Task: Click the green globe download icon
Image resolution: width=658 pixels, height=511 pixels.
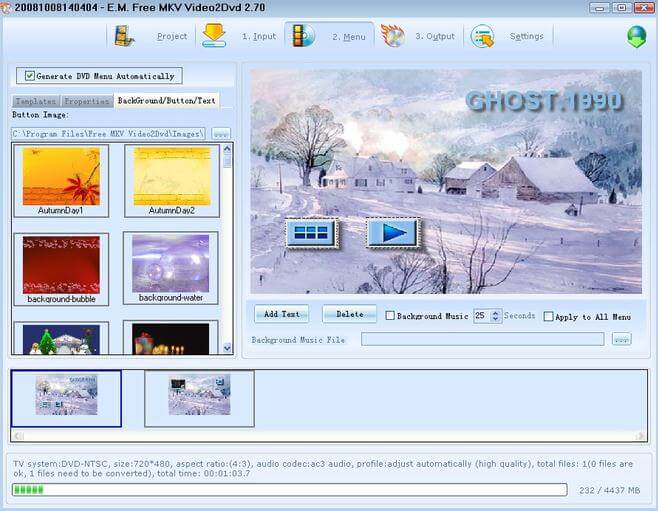Action: pyautogui.click(x=636, y=37)
